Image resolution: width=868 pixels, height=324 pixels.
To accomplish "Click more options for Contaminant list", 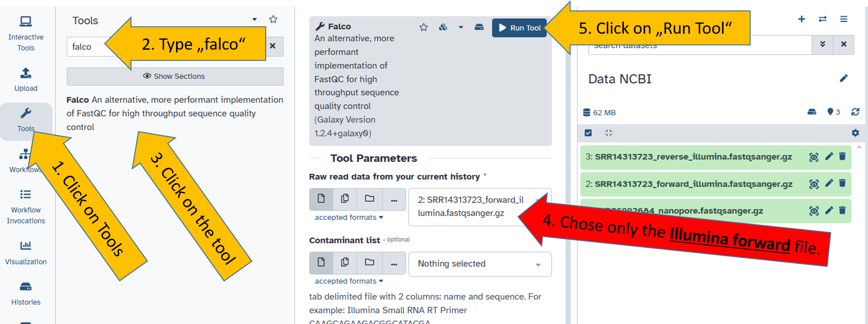I will [x=394, y=264].
